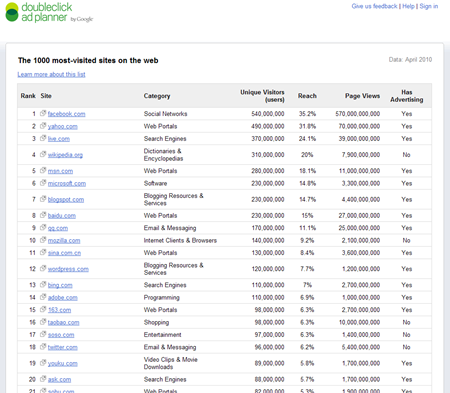The width and height of the screenshot is (450, 393).
Task: Select the Internet Clients & Browsers cell
Action: [180, 240]
